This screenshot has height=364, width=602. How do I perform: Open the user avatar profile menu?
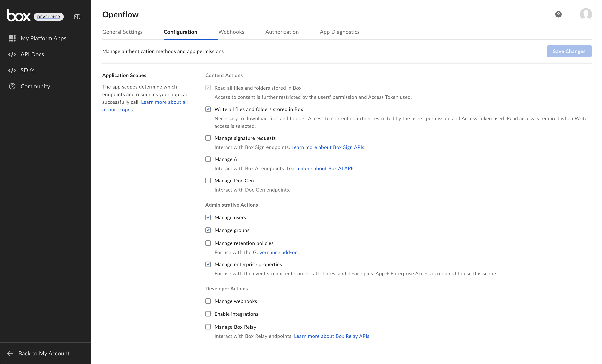[586, 14]
